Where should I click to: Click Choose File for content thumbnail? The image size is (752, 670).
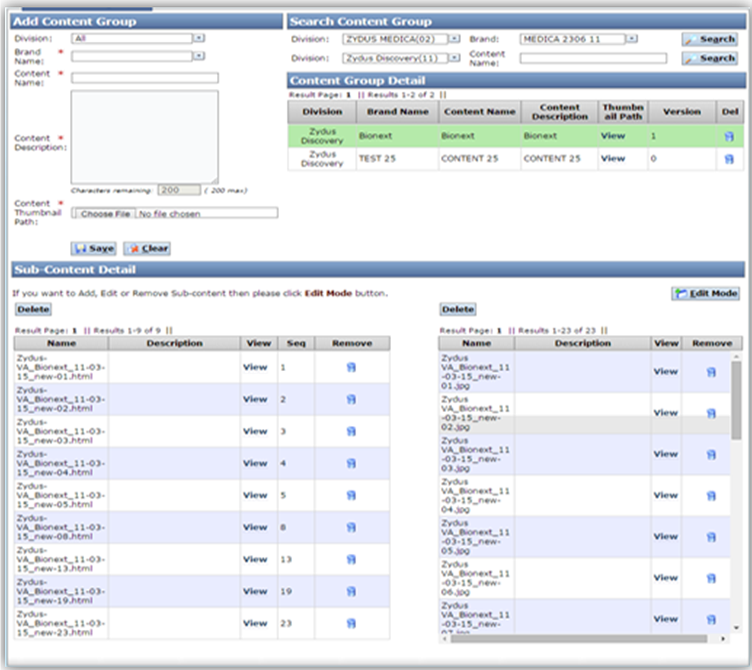click(105, 214)
